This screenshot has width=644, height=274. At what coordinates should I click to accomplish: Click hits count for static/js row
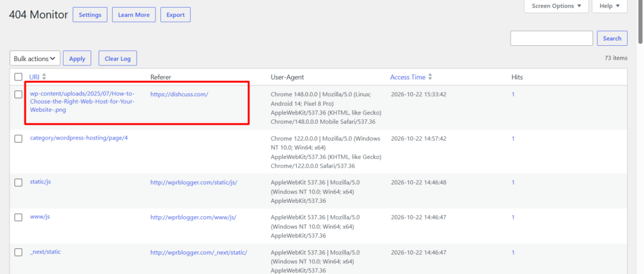coord(513,182)
